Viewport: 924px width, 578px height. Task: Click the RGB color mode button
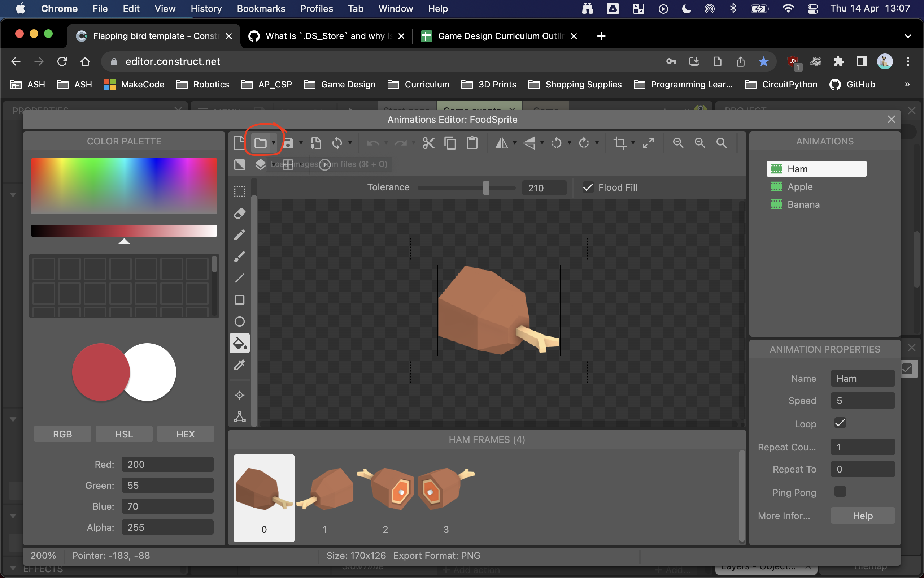[62, 434]
